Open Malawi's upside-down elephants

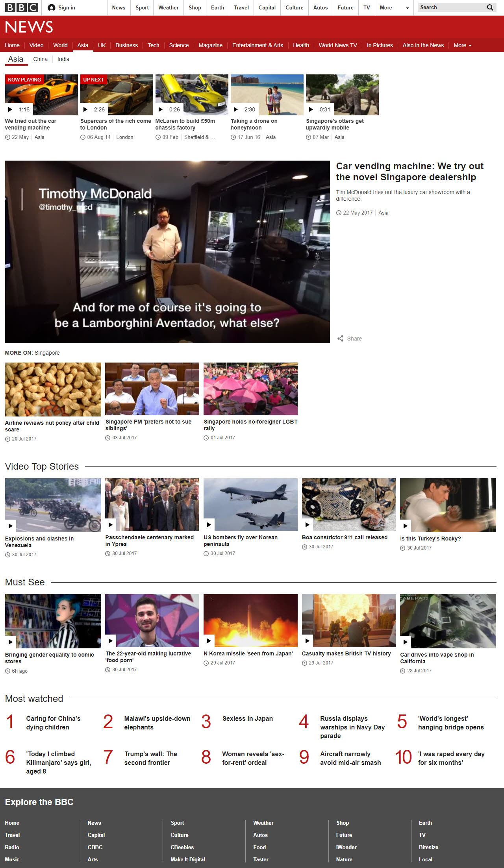click(x=157, y=723)
